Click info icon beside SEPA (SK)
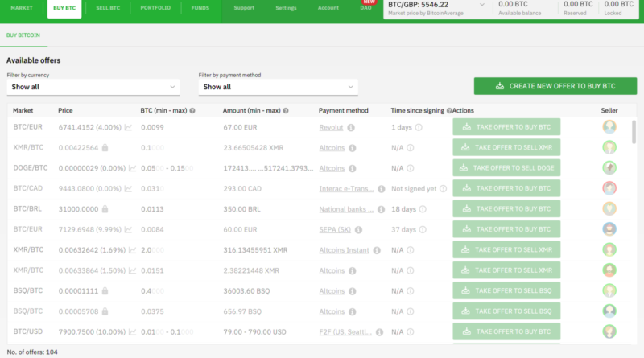Viewport: 644px width, 358px height. (x=358, y=230)
